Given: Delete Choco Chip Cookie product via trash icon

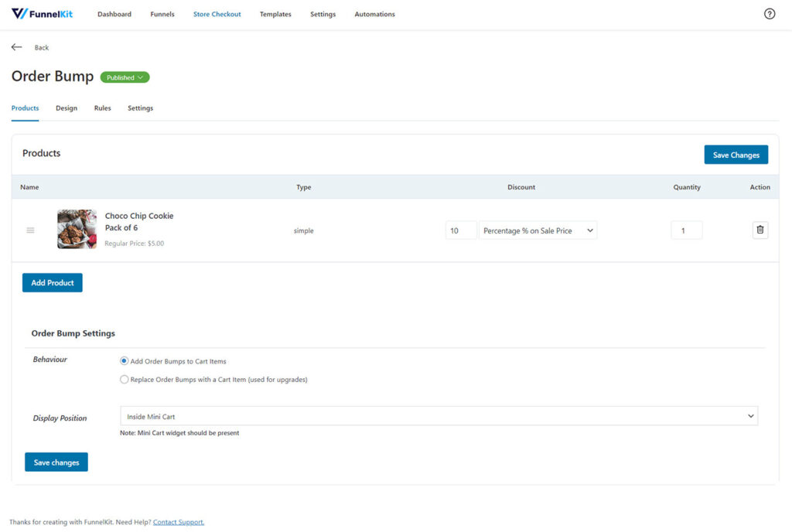Looking at the screenshot, I should pyautogui.click(x=760, y=230).
